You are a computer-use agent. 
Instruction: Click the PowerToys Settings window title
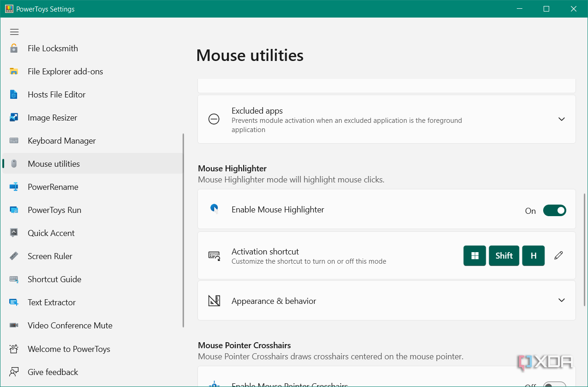[x=45, y=9]
